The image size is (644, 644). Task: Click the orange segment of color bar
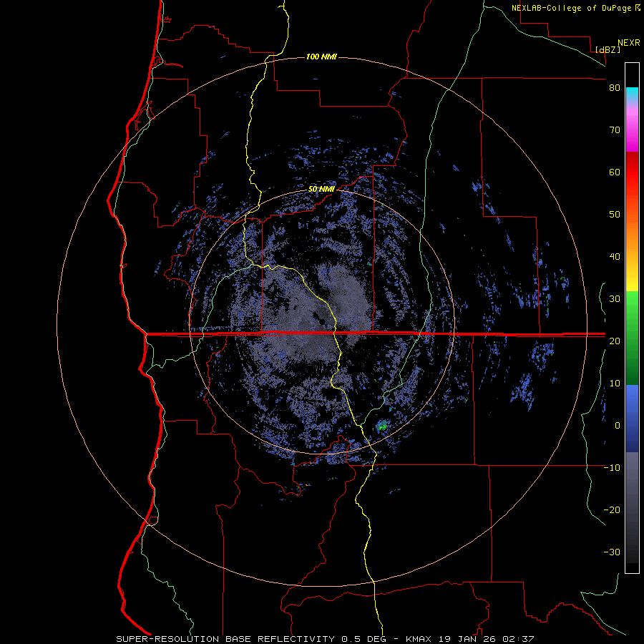click(632, 236)
